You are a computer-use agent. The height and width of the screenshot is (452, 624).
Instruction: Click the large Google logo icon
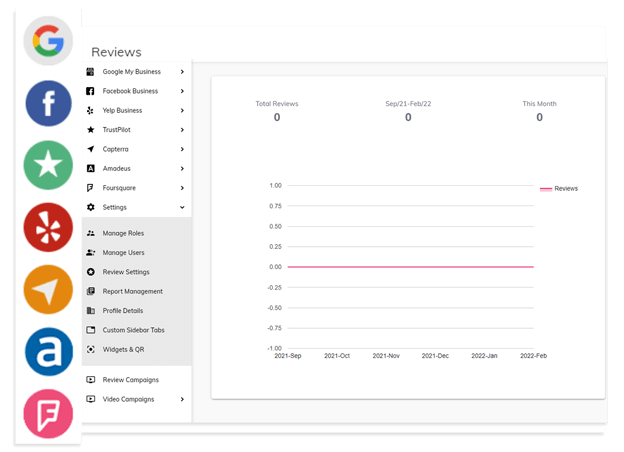pos(48,41)
